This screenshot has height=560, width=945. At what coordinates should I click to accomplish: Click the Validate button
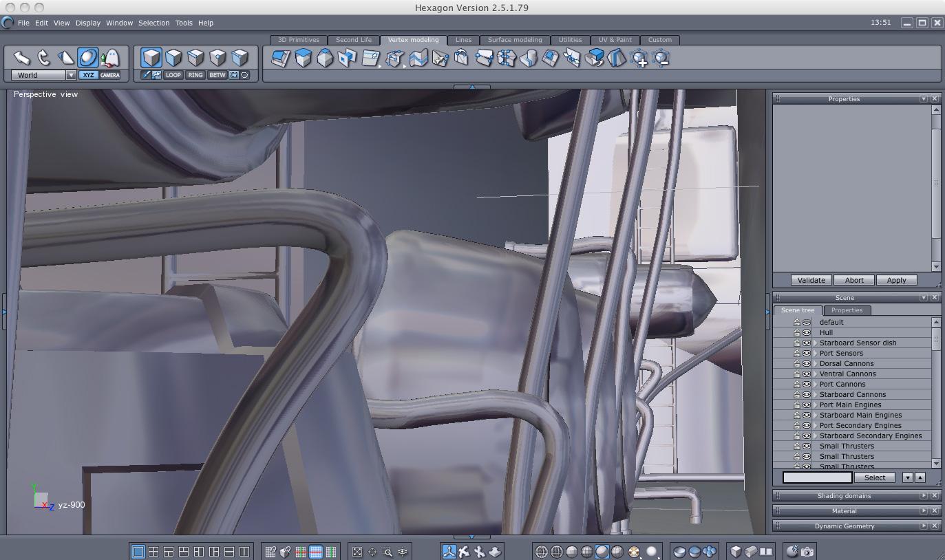(x=811, y=280)
